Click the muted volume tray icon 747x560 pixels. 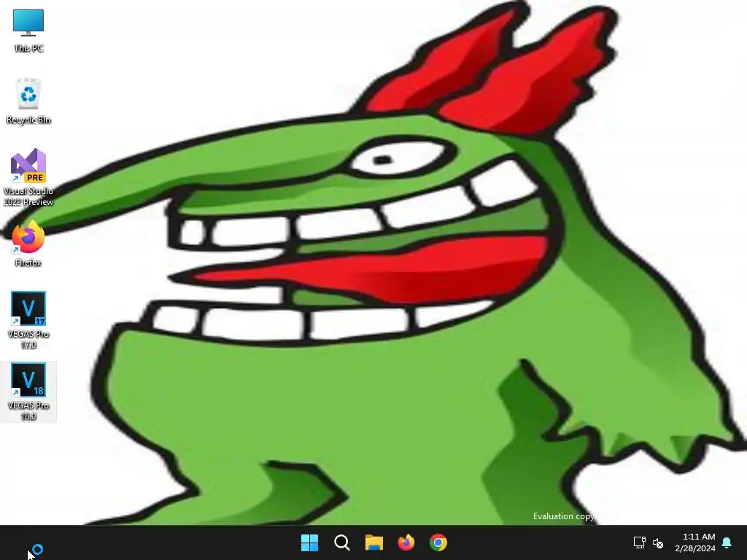(658, 542)
